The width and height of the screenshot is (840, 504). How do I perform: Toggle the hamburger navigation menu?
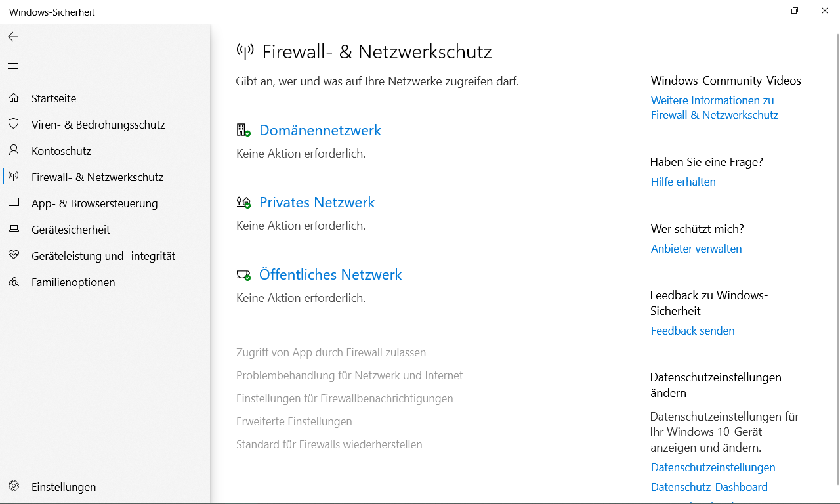pos(13,66)
